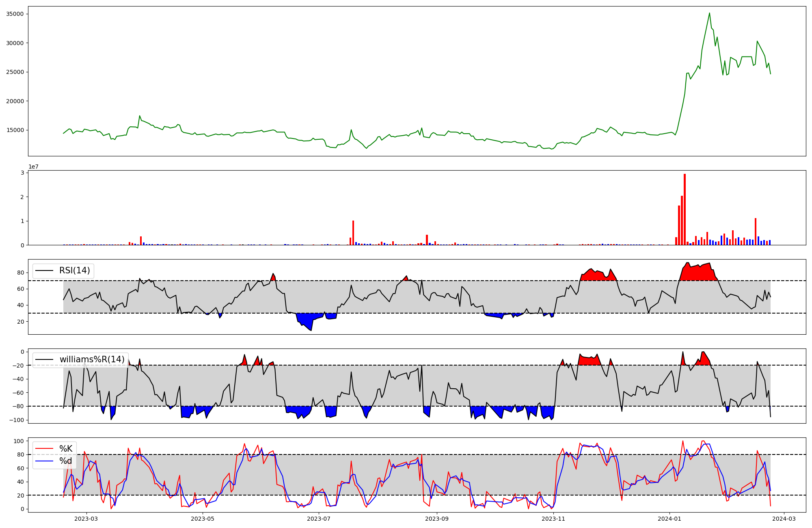This screenshot has width=812, height=528.
Task: Click the 2024-01 x-axis date label
Action: (669, 519)
